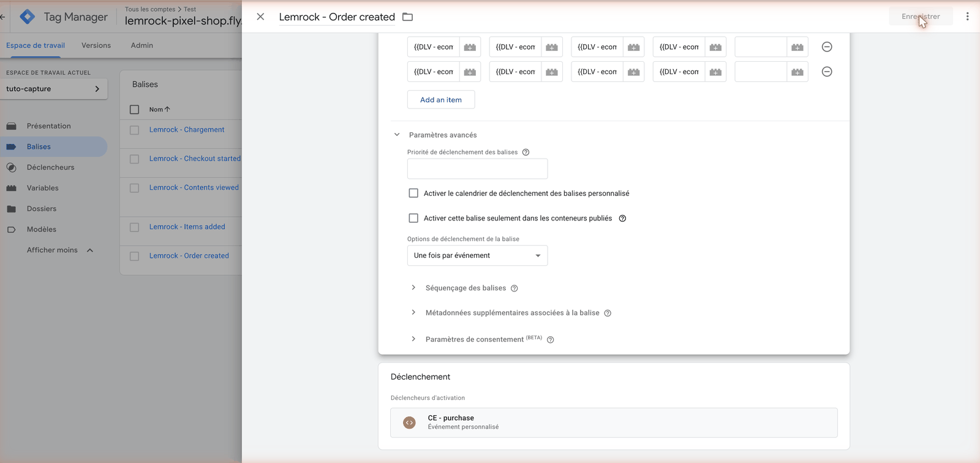Select all tags with header checkbox

click(x=134, y=110)
